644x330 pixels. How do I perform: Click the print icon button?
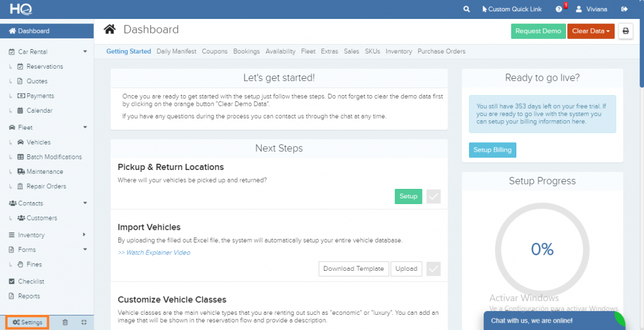pos(625,31)
